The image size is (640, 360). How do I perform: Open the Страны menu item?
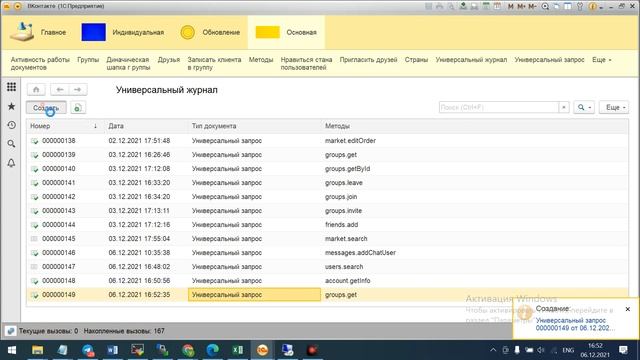click(416, 60)
